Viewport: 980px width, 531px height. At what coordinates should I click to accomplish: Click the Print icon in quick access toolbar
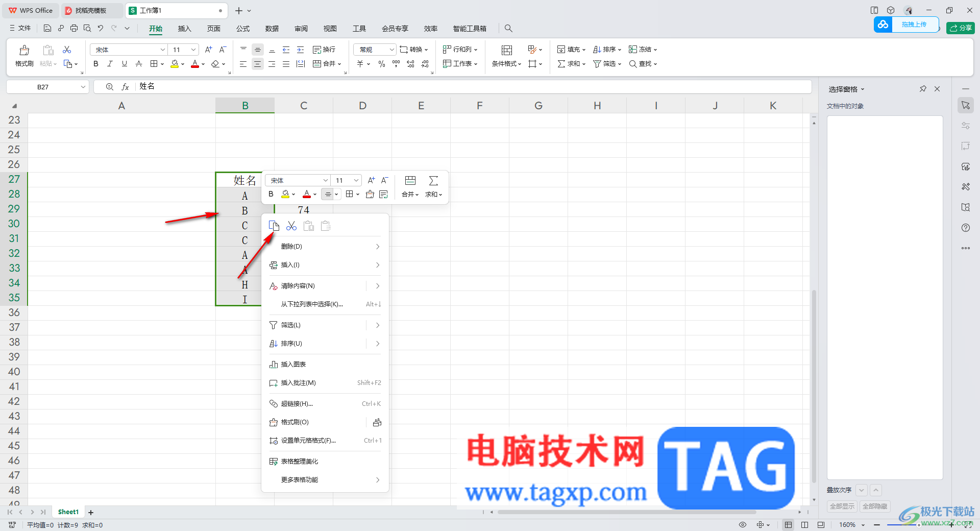(x=74, y=28)
